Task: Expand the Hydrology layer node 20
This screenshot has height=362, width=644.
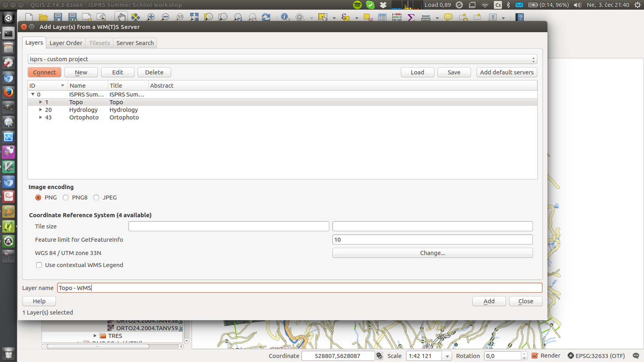Action: point(41,110)
